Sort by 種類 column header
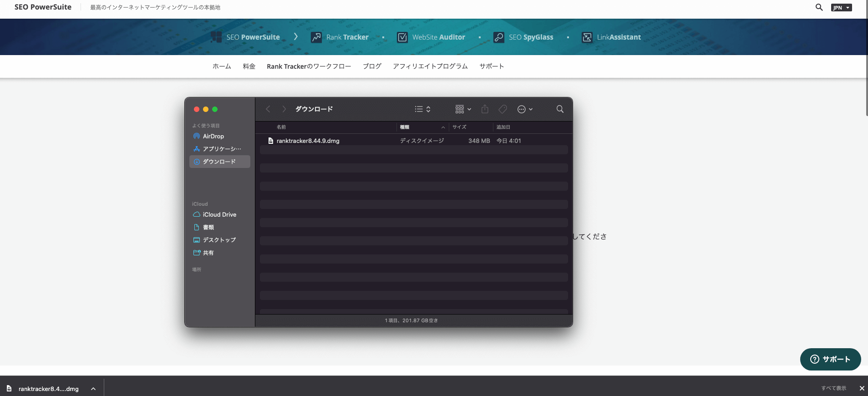 pos(405,127)
